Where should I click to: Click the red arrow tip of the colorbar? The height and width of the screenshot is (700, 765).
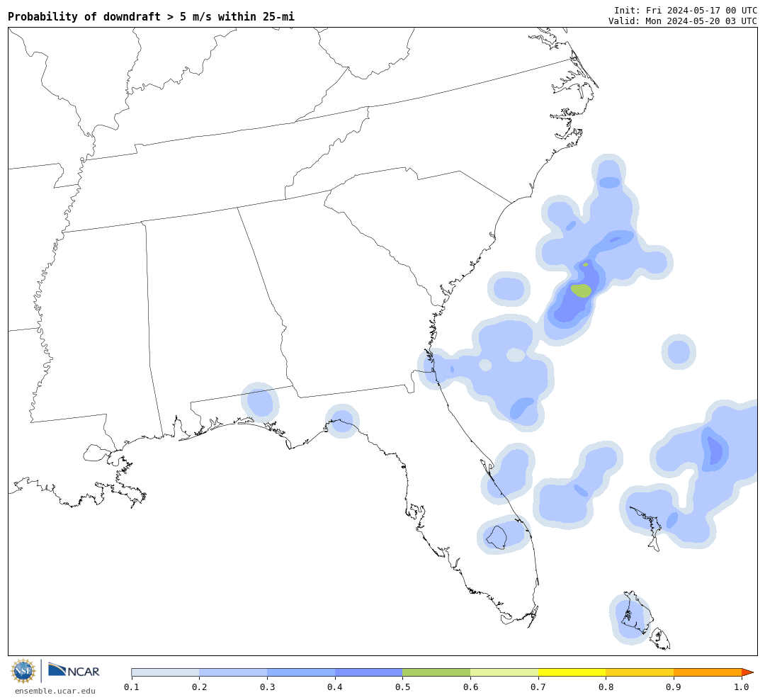click(x=747, y=672)
